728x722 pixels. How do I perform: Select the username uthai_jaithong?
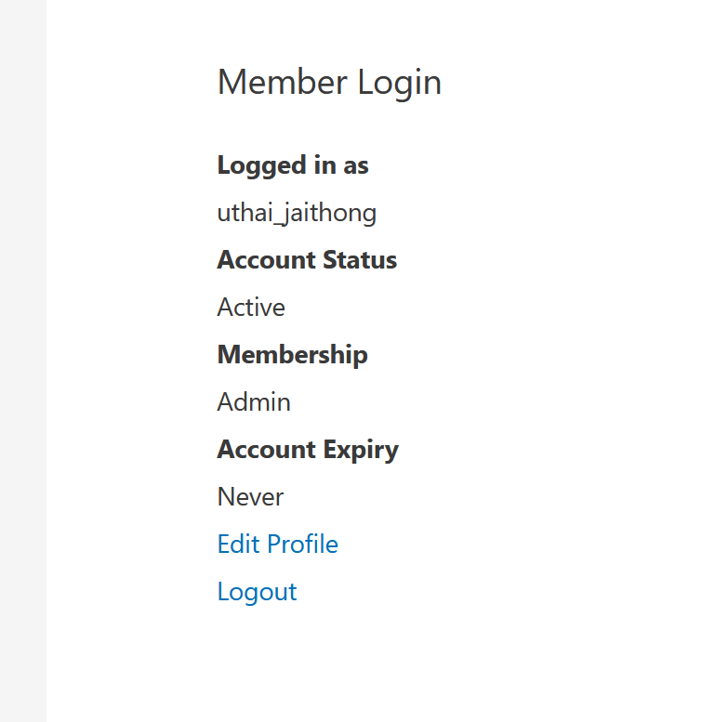pos(297,214)
